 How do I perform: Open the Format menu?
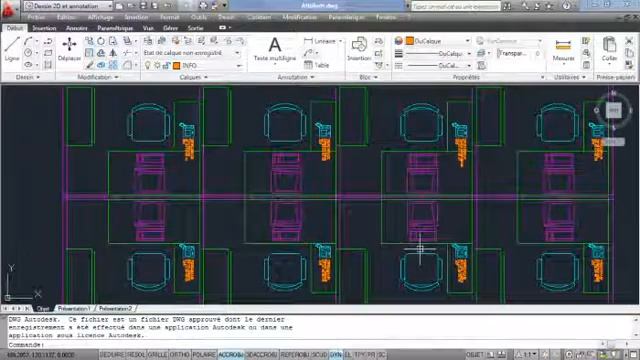tap(170, 17)
